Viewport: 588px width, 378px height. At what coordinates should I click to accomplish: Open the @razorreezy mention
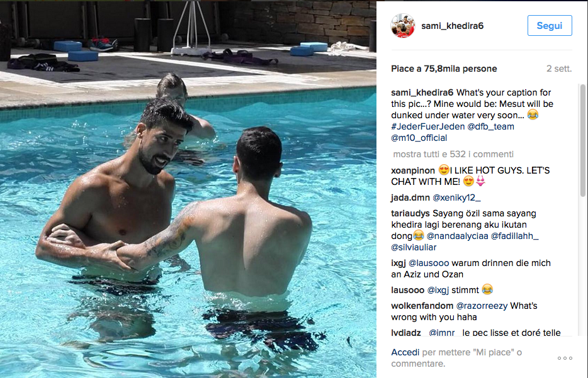coord(482,306)
